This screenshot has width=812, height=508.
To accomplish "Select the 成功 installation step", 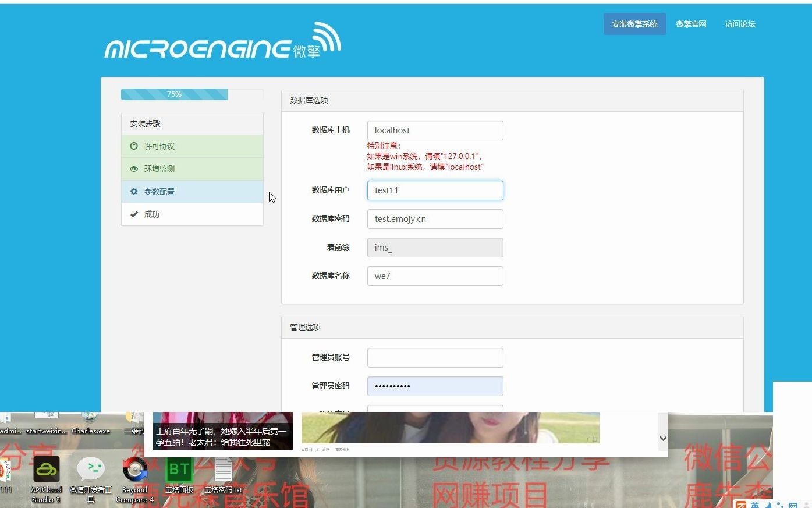I will pyautogui.click(x=192, y=214).
